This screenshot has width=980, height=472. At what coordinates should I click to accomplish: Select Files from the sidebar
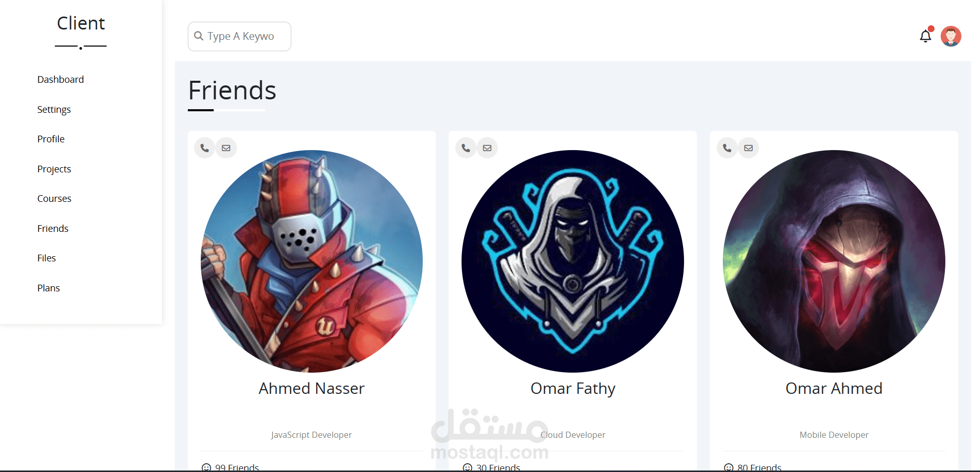pyautogui.click(x=47, y=258)
